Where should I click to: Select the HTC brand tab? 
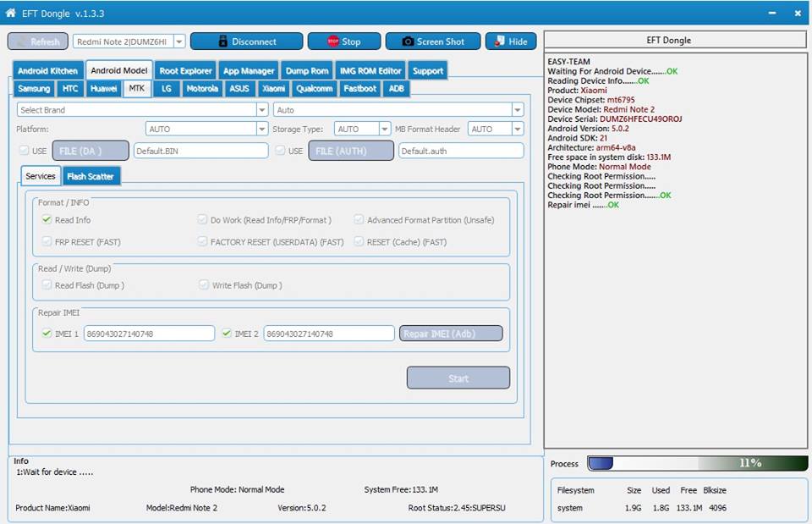[x=70, y=89]
